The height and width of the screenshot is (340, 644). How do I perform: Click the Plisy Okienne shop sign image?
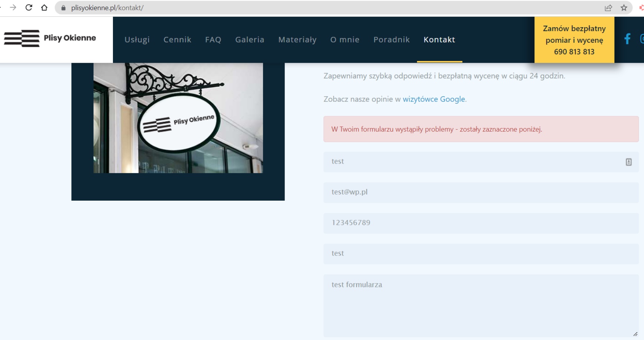click(178, 118)
